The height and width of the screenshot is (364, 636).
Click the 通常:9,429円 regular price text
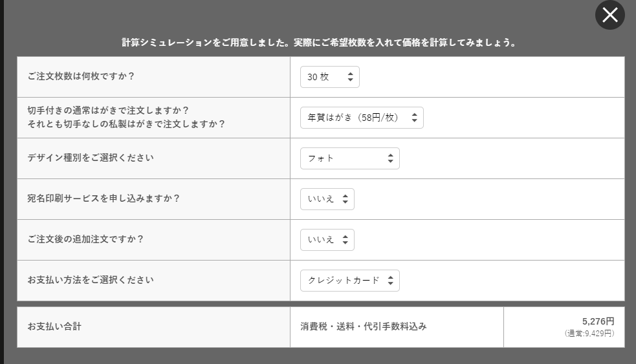pos(589,334)
